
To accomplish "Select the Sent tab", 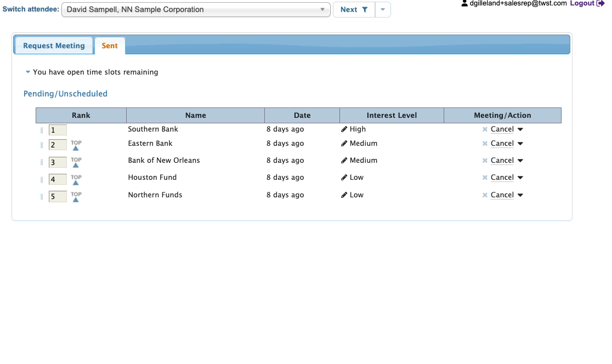I will pyautogui.click(x=110, y=46).
